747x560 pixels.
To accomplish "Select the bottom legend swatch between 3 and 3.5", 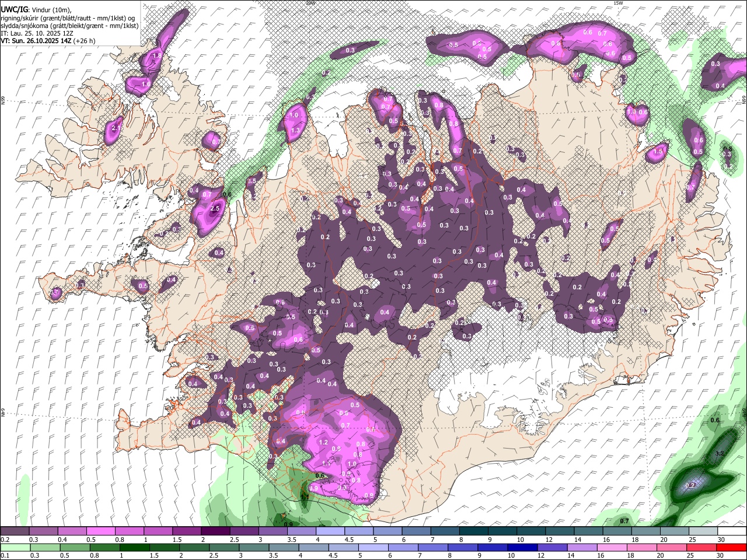I will click(254, 547).
